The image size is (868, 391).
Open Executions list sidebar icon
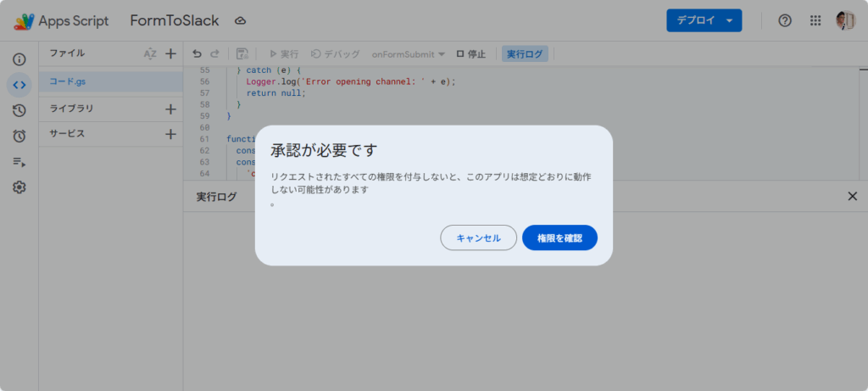pyautogui.click(x=19, y=162)
